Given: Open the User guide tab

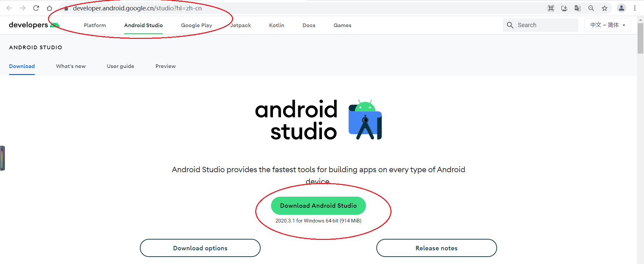Looking at the screenshot, I should coord(120,66).
